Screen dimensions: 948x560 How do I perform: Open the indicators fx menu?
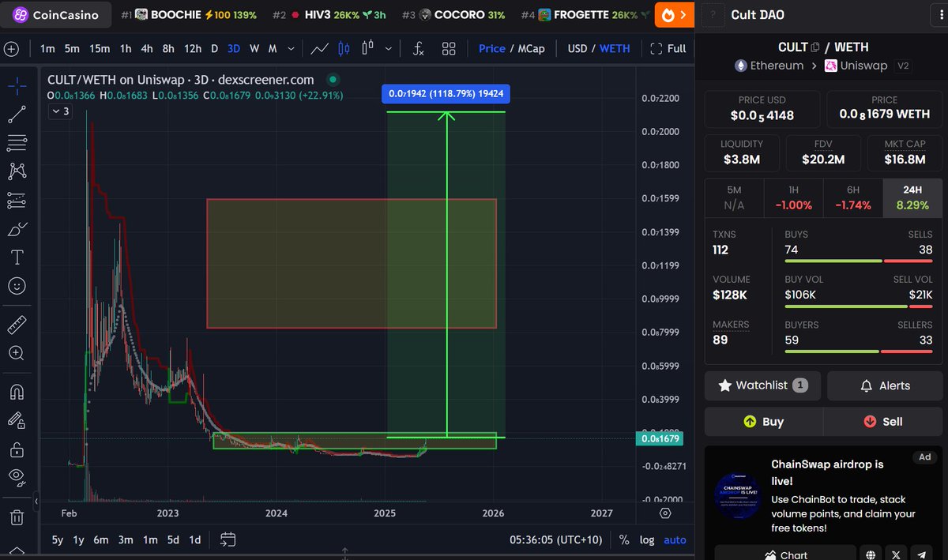pyautogui.click(x=419, y=49)
